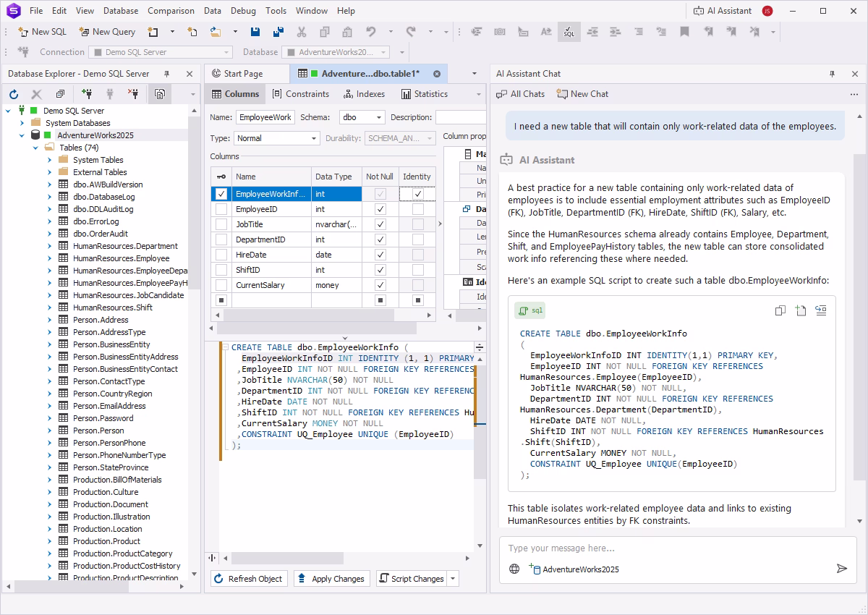Open the Database AdventureWorks combo box
868x615 pixels.
coord(335,52)
